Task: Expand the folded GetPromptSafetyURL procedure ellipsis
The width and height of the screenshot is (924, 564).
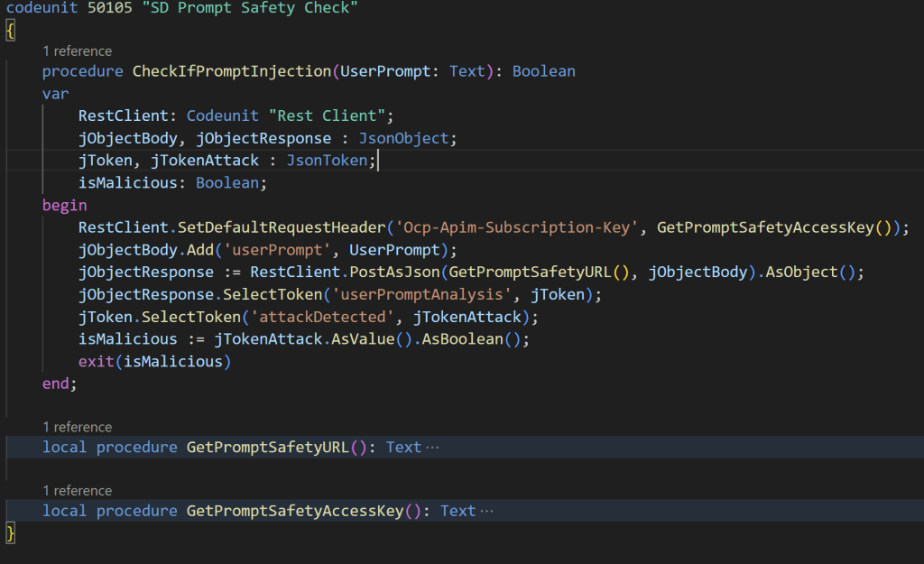Action: click(x=431, y=448)
